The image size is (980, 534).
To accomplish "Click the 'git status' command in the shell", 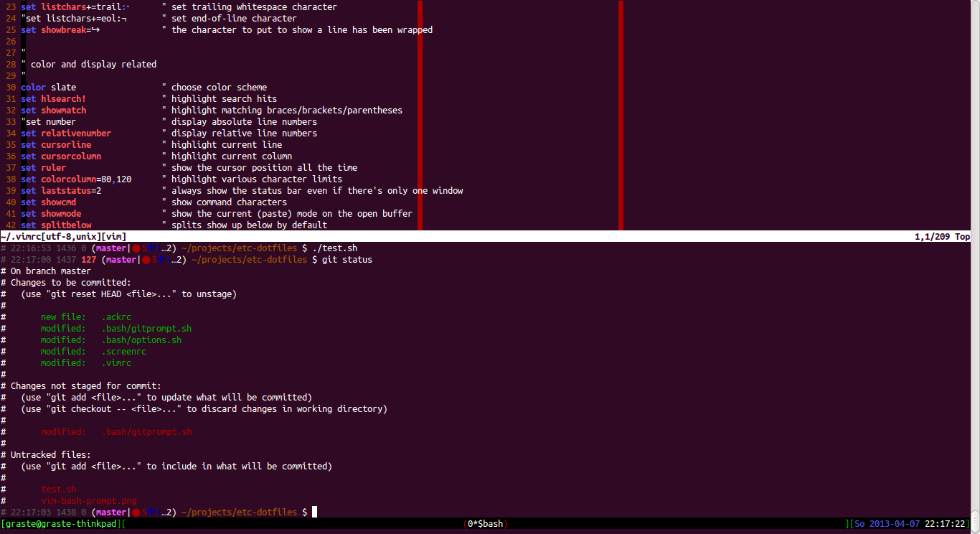I will pos(347,259).
